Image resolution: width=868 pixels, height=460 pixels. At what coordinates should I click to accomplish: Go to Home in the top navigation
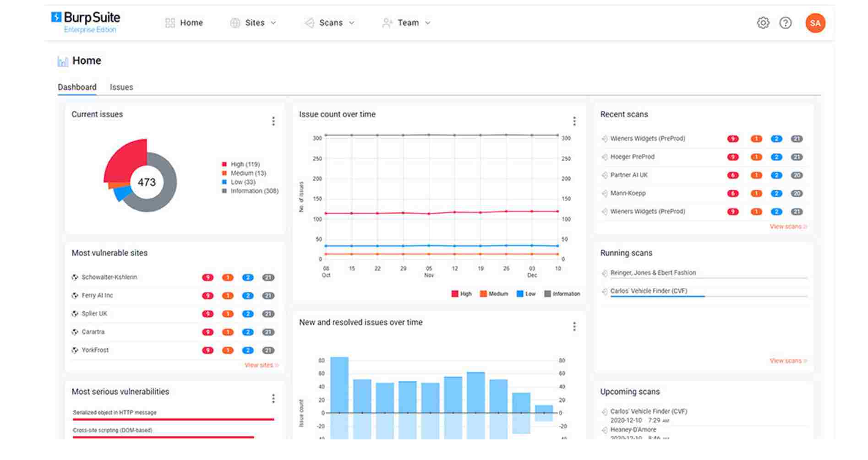[191, 23]
